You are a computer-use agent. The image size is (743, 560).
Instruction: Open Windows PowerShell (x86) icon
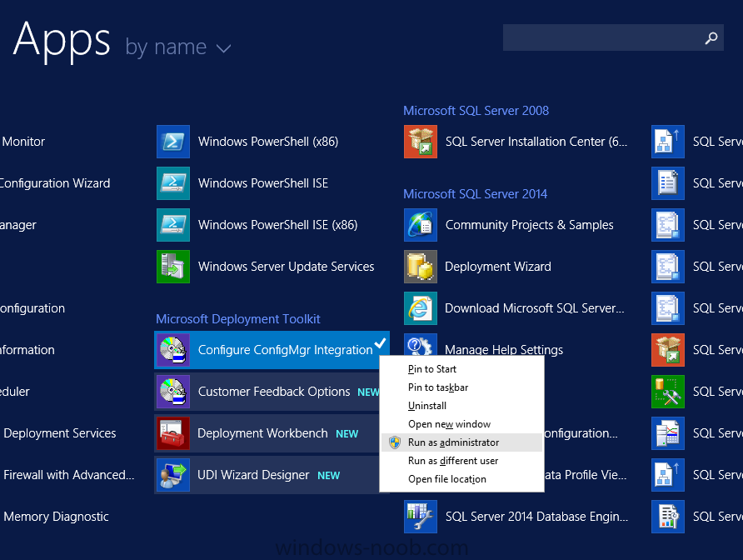point(173,142)
